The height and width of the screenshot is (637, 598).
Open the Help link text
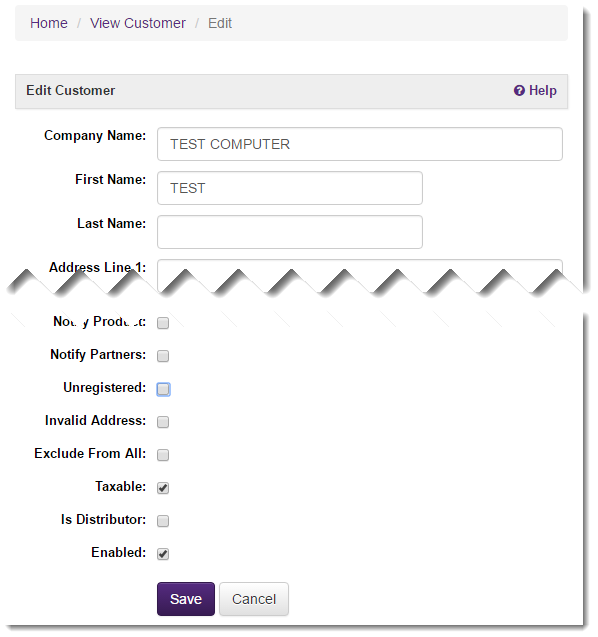(542, 90)
